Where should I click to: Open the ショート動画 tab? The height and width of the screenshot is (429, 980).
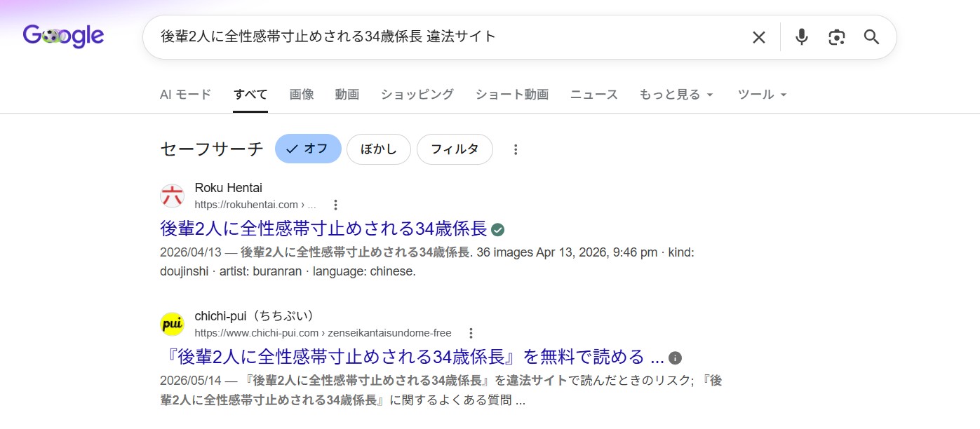click(x=512, y=95)
